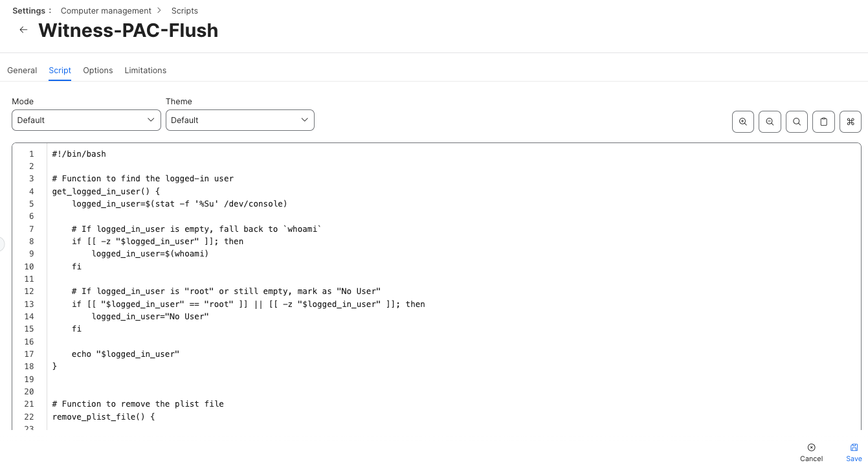This screenshot has height=465, width=868.
Task: Click line number 13 in gutter
Action: 28,304
